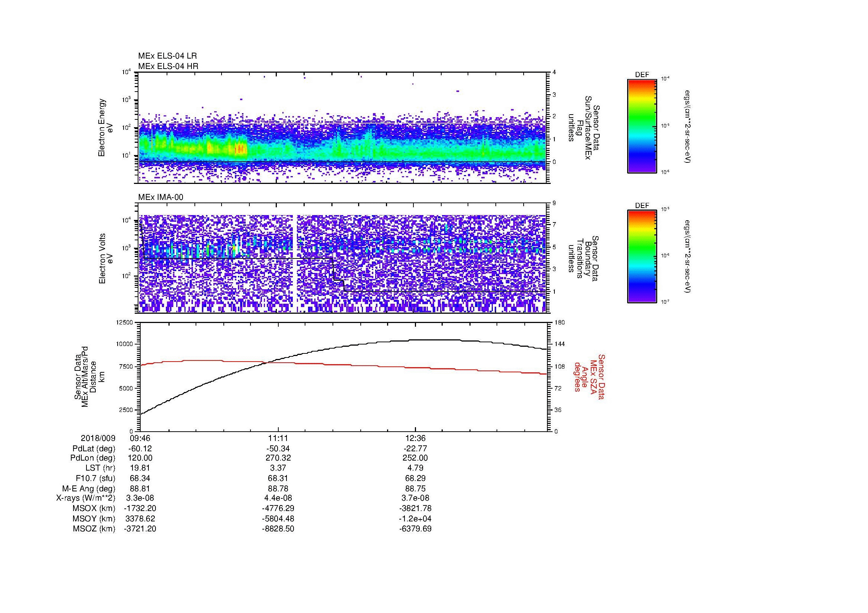
Task: Select the 'M-E Ang (deg)' row label
Action: point(88,489)
